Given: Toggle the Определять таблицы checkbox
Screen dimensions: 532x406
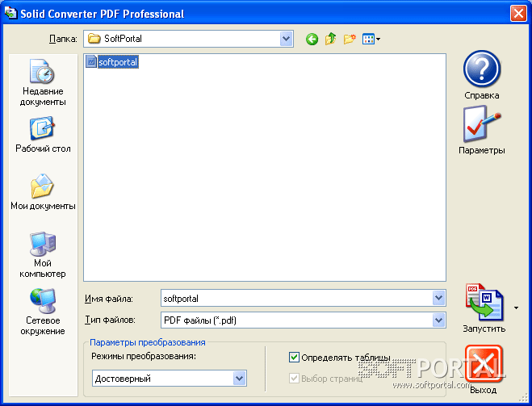Looking at the screenshot, I should (x=294, y=357).
